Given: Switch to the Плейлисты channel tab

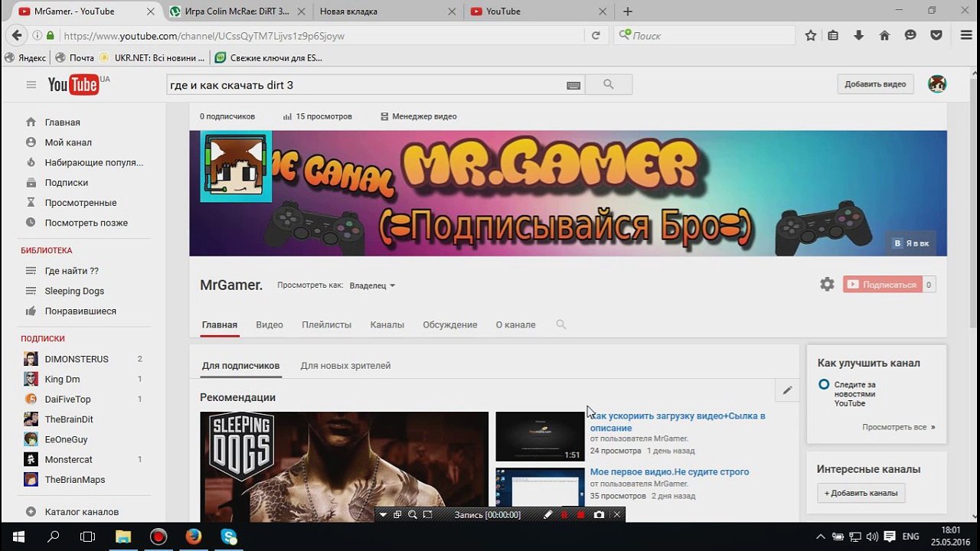Looking at the screenshot, I should tap(326, 324).
